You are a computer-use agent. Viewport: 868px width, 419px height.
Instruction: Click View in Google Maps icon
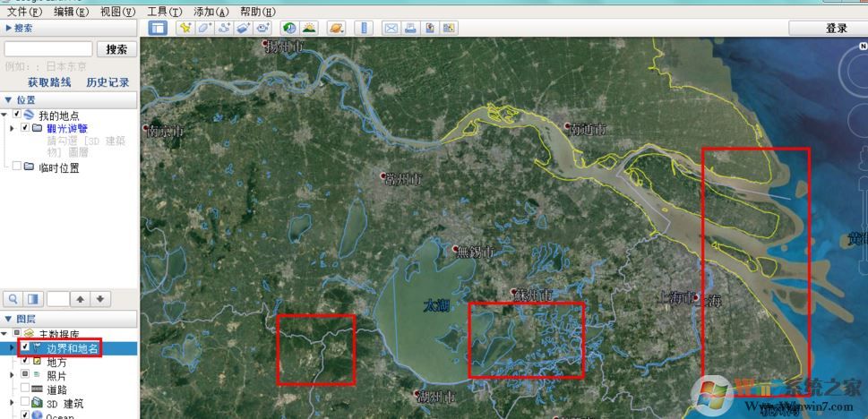pyautogui.click(x=449, y=28)
